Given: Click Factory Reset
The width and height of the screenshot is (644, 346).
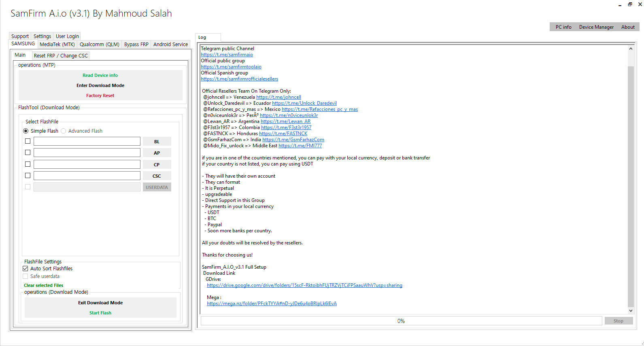Looking at the screenshot, I should tap(100, 96).
